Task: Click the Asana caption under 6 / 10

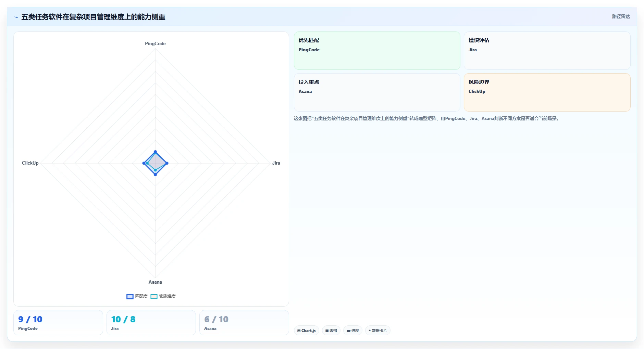Action: click(210, 328)
